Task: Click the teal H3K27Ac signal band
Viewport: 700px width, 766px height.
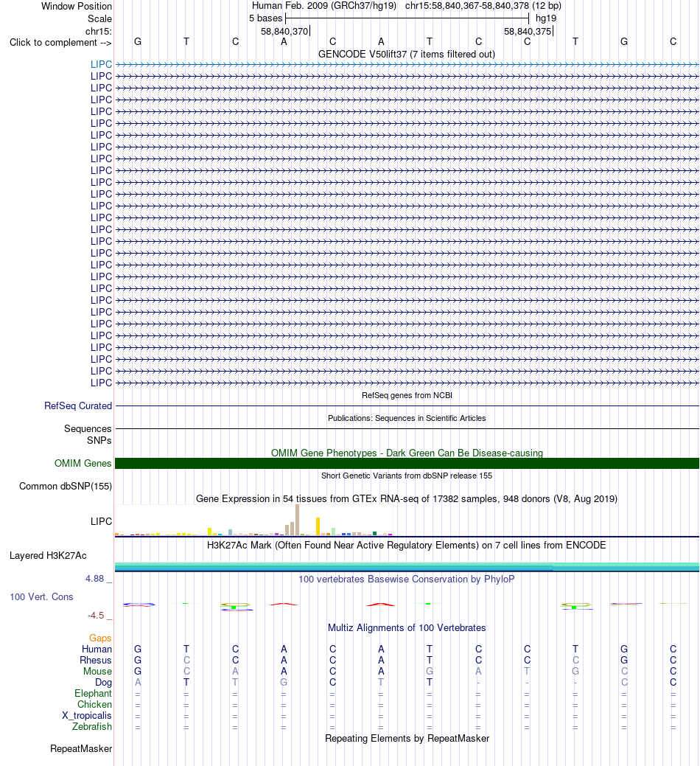Action: coord(407,567)
